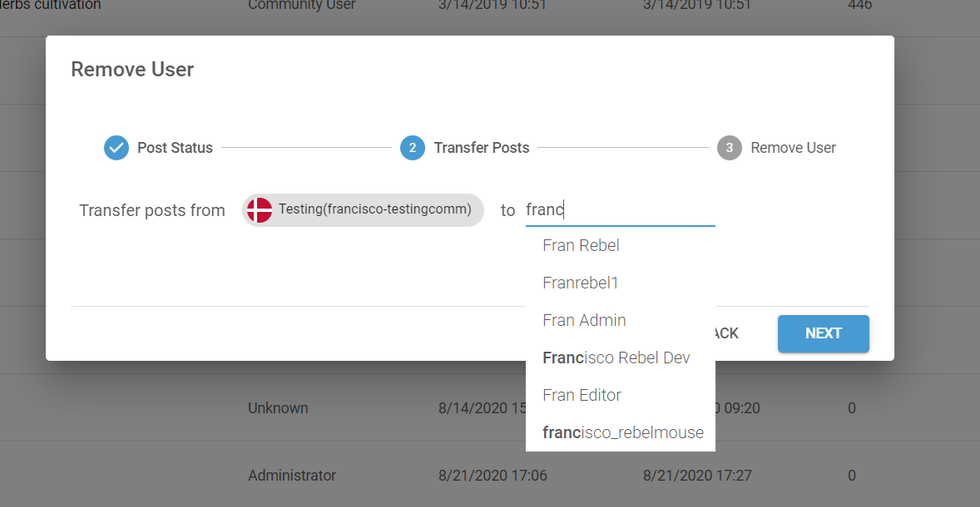Click the Remove User step label
Screen dimensions: 980x507
(793, 148)
